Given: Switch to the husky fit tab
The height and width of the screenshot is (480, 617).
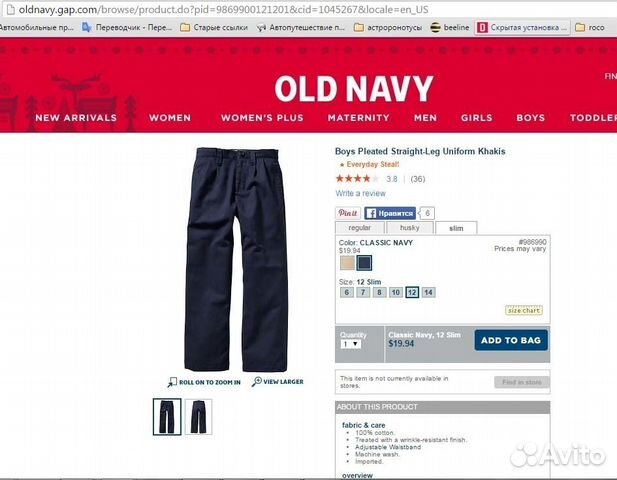Looking at the screenshot, I should click(410, 228).
